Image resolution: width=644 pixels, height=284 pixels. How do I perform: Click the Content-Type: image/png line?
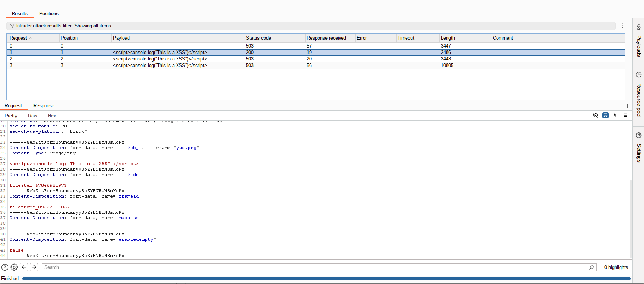point(42,153)
